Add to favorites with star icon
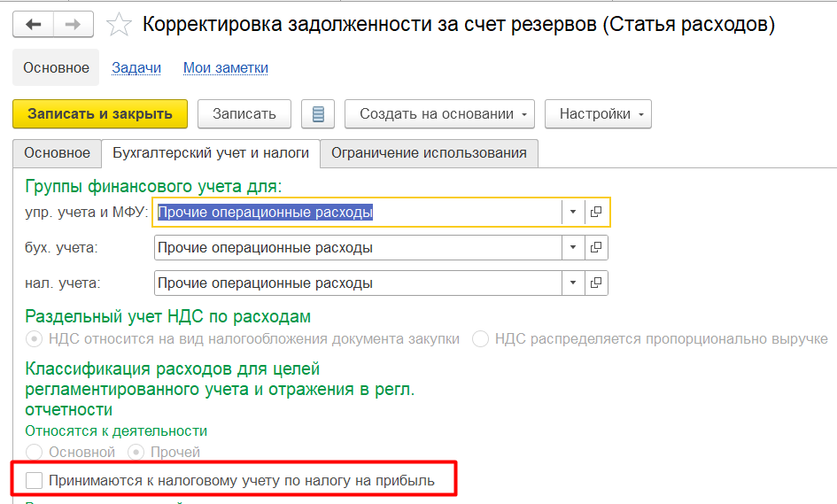The image size is (837, 504). click(x=119, y=26)
